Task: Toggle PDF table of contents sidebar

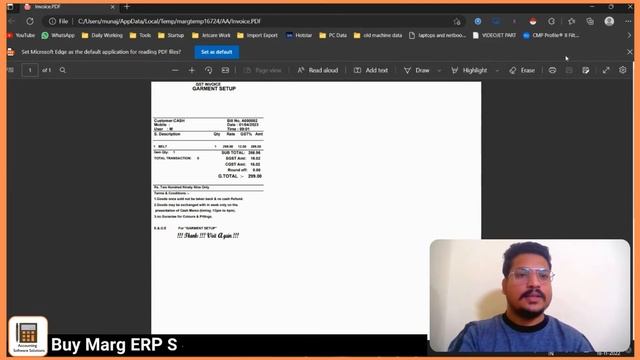Action: [x=11, y=70]
